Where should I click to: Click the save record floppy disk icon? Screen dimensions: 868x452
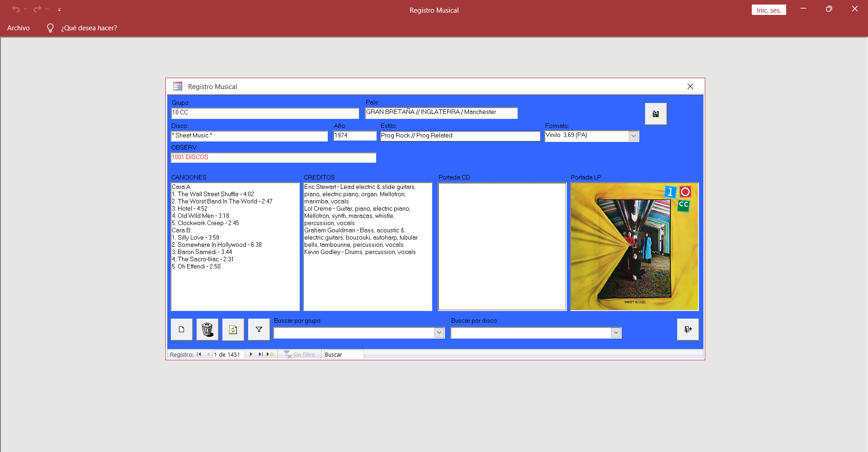click(656, 114)
